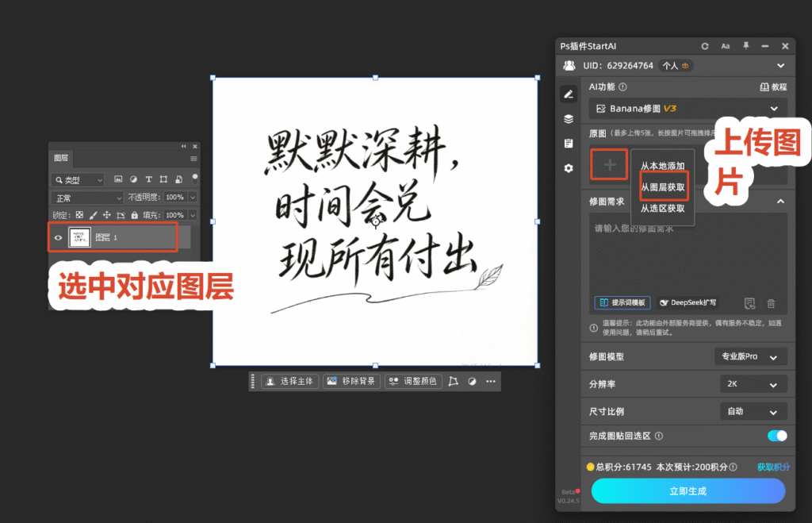The image size is (812, 523).
Task: Click the 个人 membership badge
Action: coord(676,66)
